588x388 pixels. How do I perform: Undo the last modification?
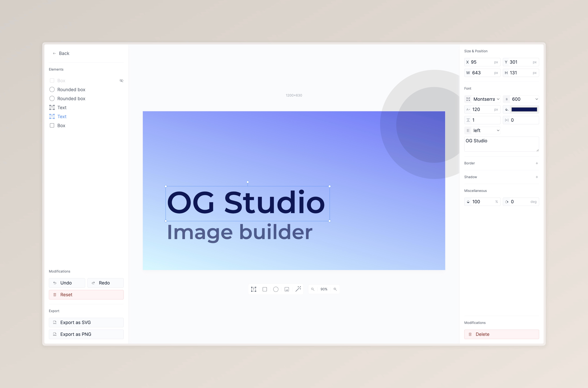click(67, 283)
